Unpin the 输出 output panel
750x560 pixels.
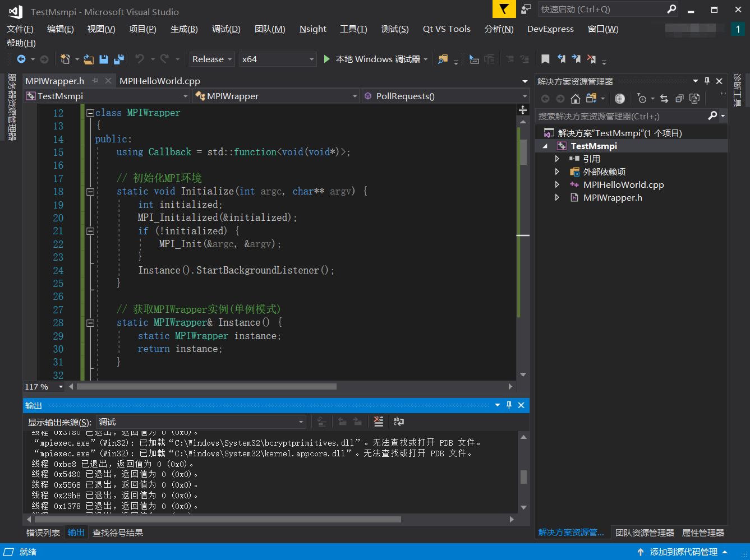click(x=509, y=405)
